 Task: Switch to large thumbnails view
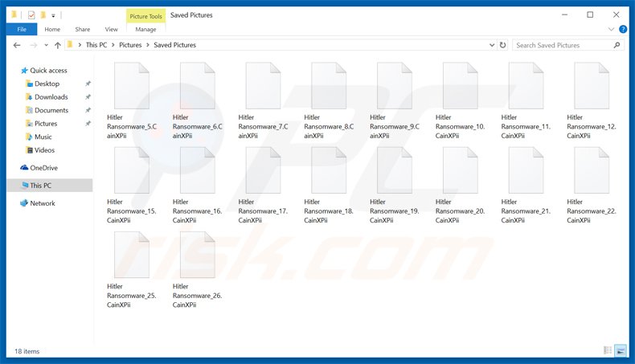click(x=620, y=350)
